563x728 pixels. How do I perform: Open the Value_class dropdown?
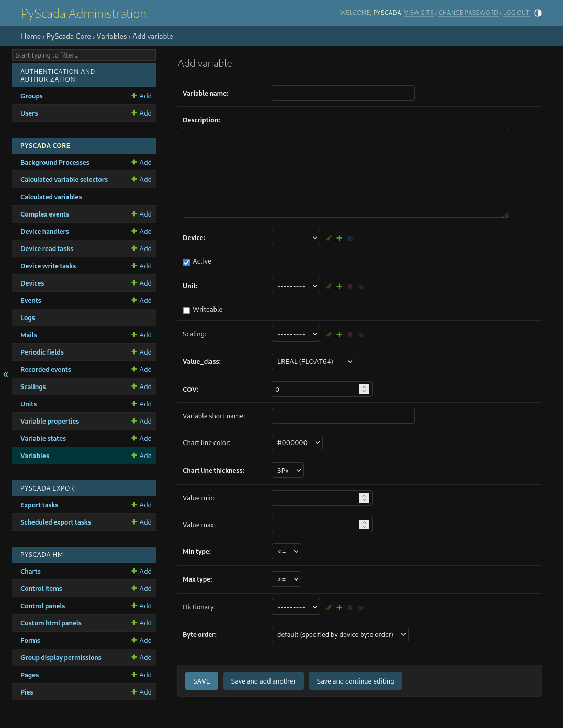pyautogui.click(x=313, y=361)
